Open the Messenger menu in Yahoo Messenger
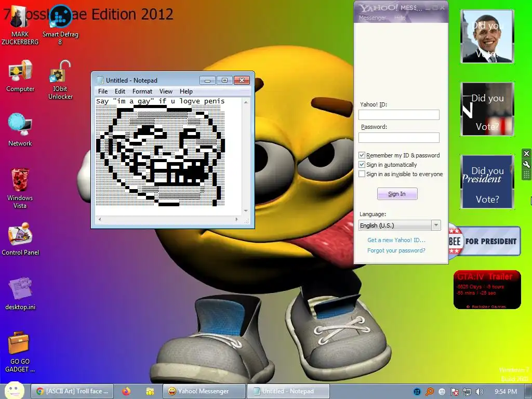The width and height of the screenshot is (532, 399). click(372, 18)
